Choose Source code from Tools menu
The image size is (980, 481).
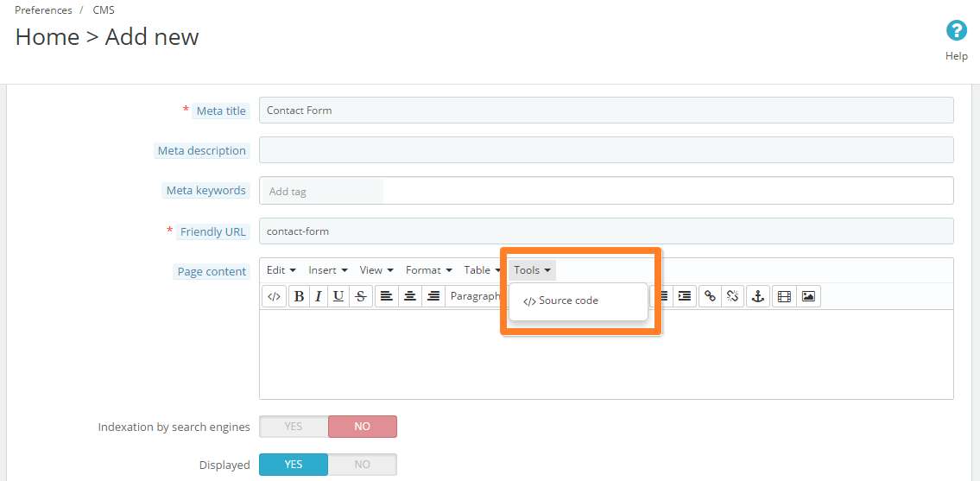(x=568, y=301)
